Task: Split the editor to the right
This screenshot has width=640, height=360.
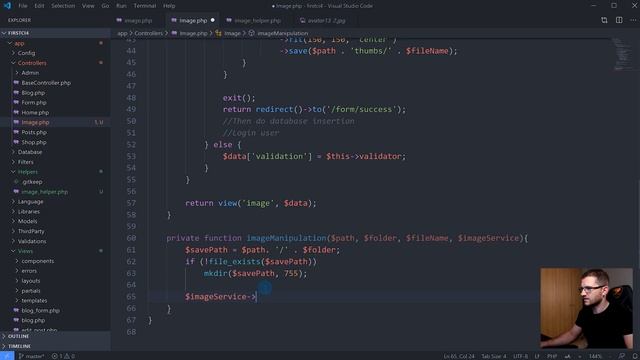Action: (619, 20)
